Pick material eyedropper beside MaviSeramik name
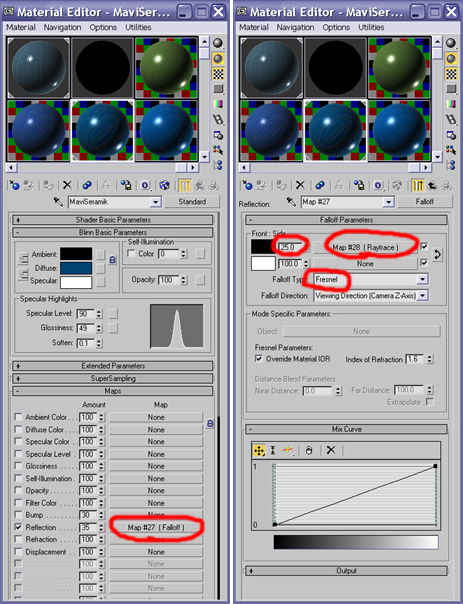The height and width of the screenshot is (604, 463). point(58,201)
